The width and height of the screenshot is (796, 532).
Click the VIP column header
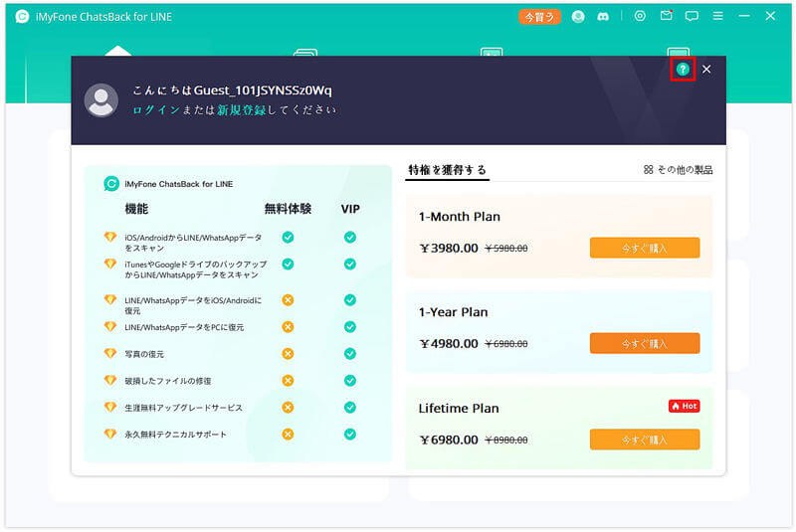(350, 209)
